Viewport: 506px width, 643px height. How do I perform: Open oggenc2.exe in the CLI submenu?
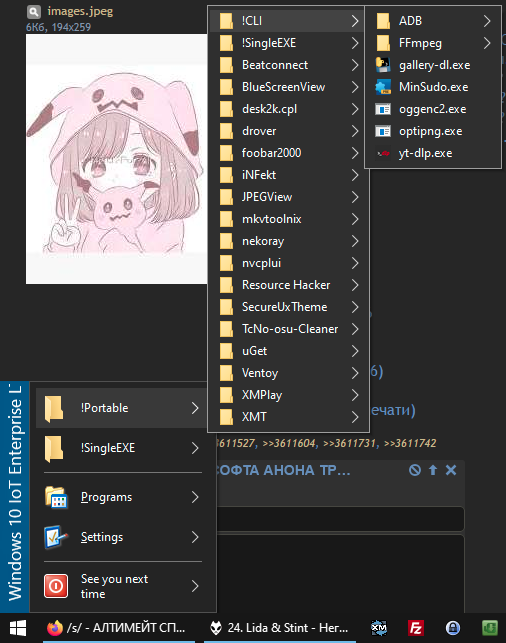coord(433,109)
